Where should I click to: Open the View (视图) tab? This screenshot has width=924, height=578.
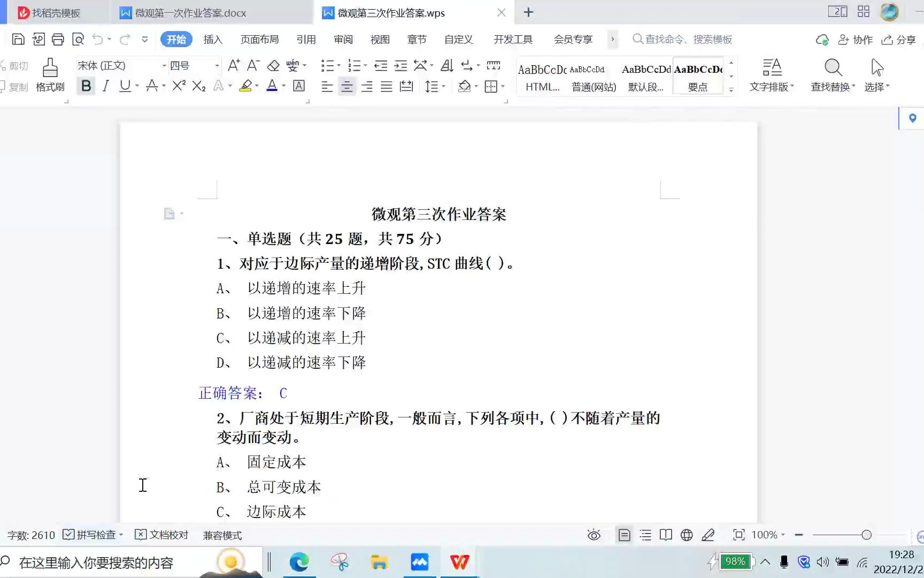(380, 39)
